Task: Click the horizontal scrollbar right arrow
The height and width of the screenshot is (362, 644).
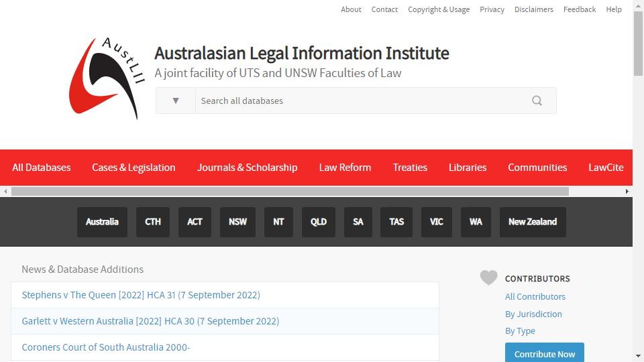Action: point(627,191)
